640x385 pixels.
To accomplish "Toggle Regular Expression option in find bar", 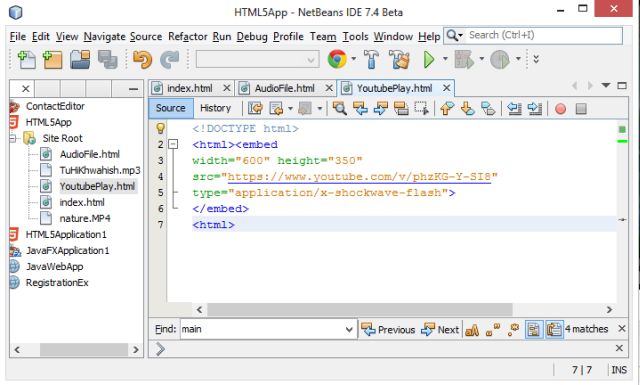I will pyautogui.click(x=513, y=329).
